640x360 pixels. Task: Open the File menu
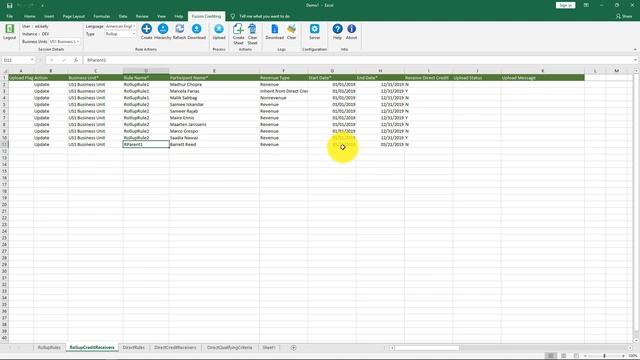pyautogui.click(x=9, y=16)
